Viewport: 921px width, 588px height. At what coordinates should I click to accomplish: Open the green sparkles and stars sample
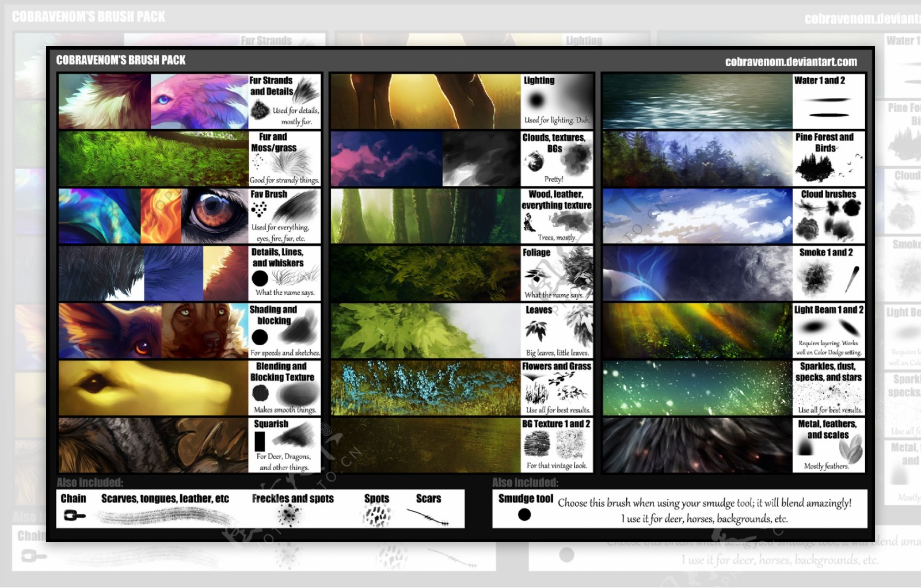(698, 388)
